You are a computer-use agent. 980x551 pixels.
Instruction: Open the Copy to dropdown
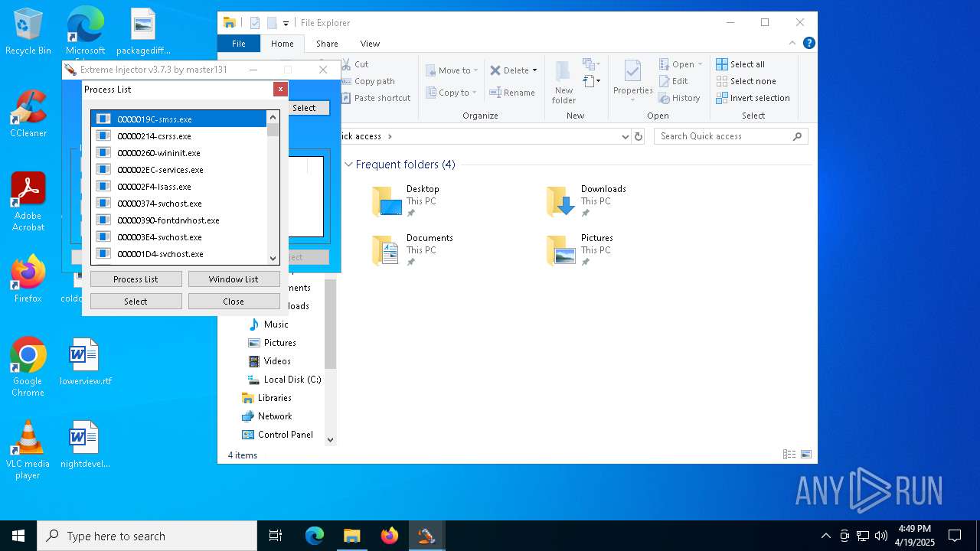click(x=452, y=93)
